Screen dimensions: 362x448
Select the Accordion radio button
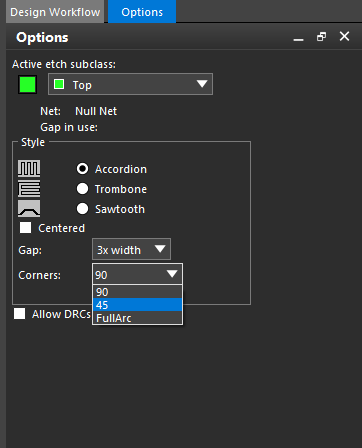(x=82, y=169)
